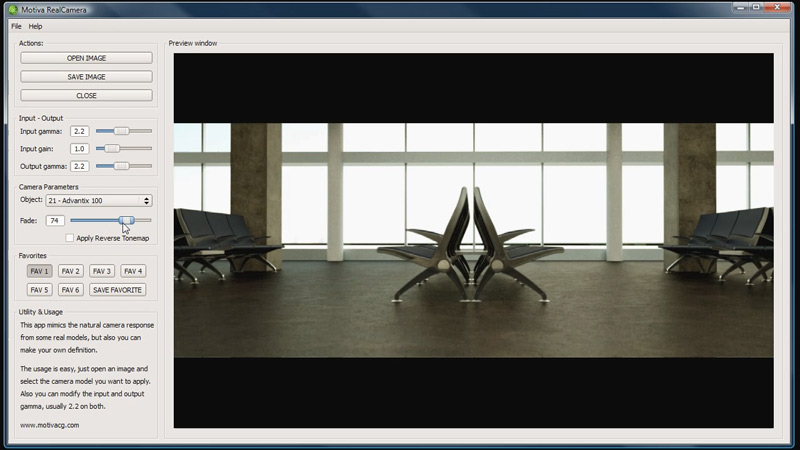Move the Output gamma slider
Screen dimensions: 800x450
tap(121, 166)
